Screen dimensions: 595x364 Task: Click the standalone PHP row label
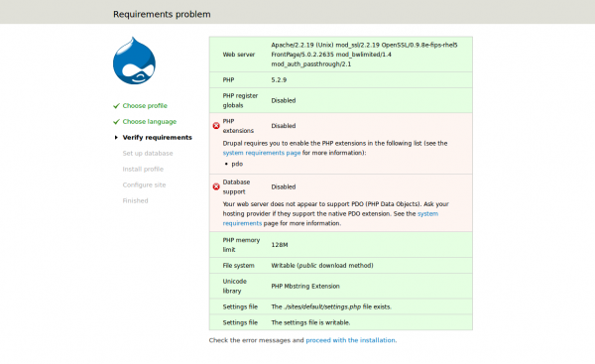coord(228,80)
